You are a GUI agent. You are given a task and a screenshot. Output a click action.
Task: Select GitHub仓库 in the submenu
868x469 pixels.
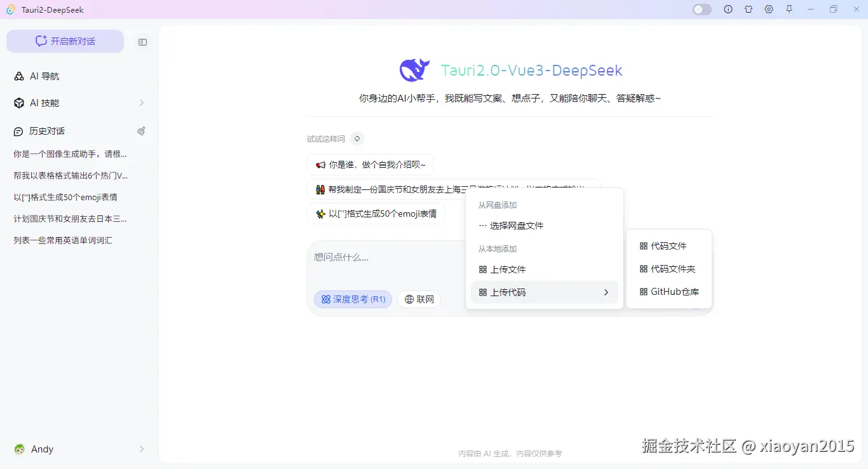click(x=669, y=292)
